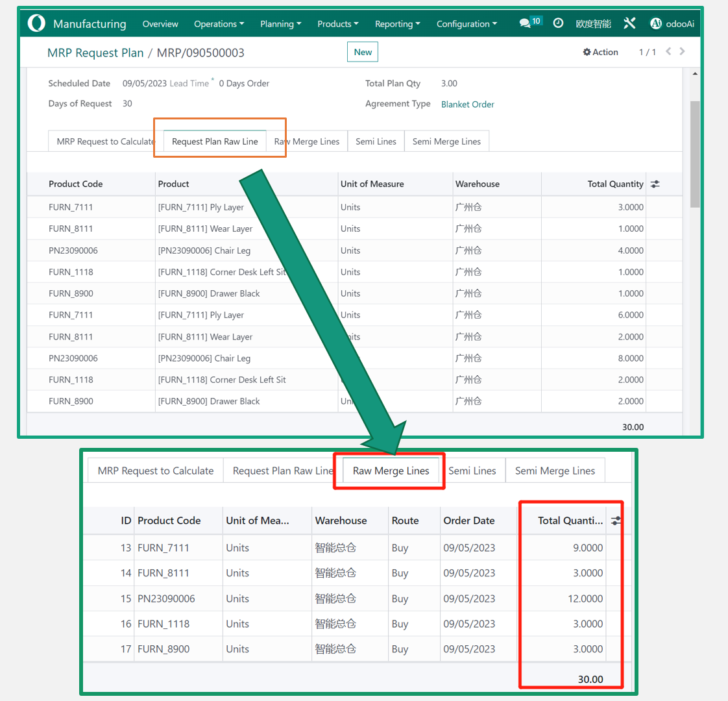Open column settings icon beside Total Quantity header

click(655, 184)
